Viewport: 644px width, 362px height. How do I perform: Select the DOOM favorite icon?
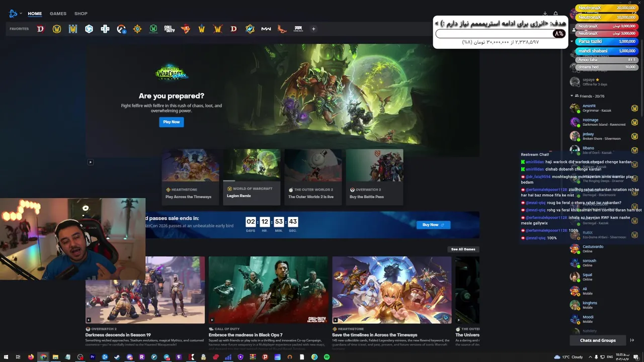(x=298, y=29)
